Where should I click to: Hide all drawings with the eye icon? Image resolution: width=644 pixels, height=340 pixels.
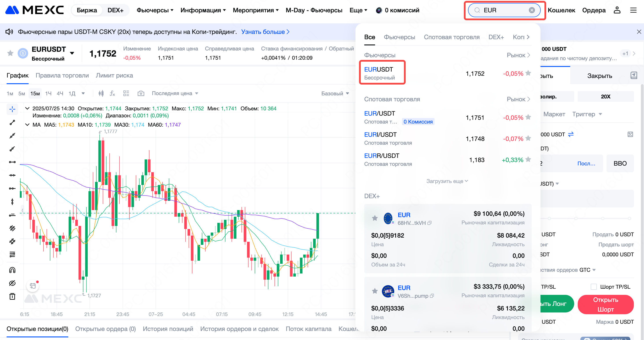click(x=12, y=283)
